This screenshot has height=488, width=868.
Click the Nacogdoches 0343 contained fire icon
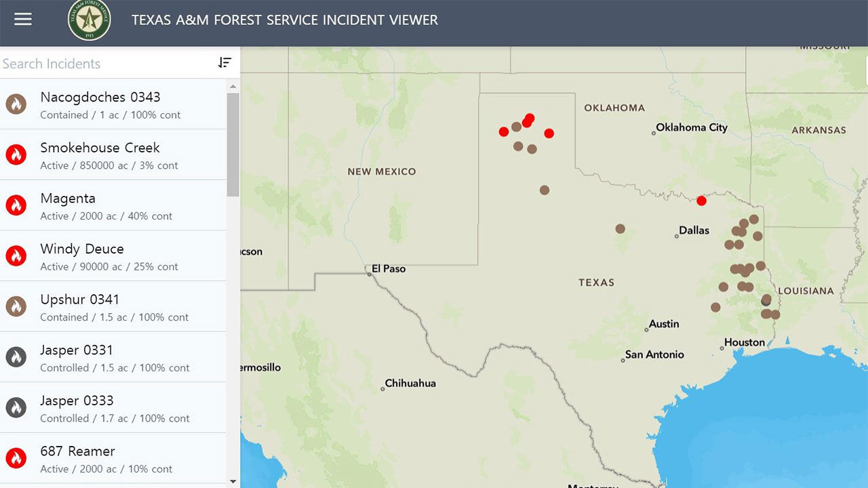16,104
